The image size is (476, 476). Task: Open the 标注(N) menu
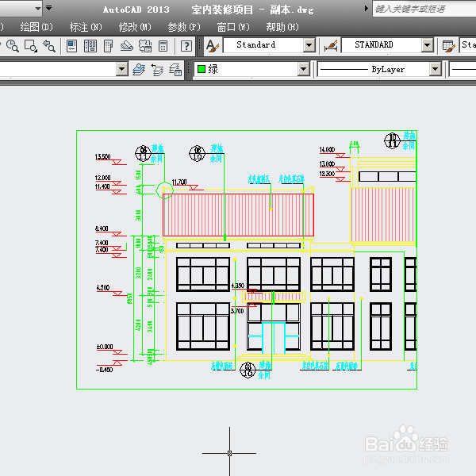point(86,27)
